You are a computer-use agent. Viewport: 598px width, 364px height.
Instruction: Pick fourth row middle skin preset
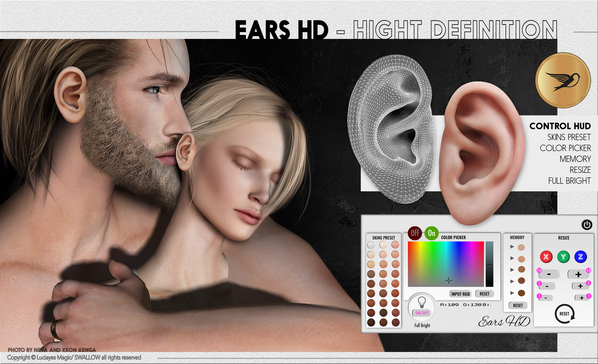click(383, 274)
